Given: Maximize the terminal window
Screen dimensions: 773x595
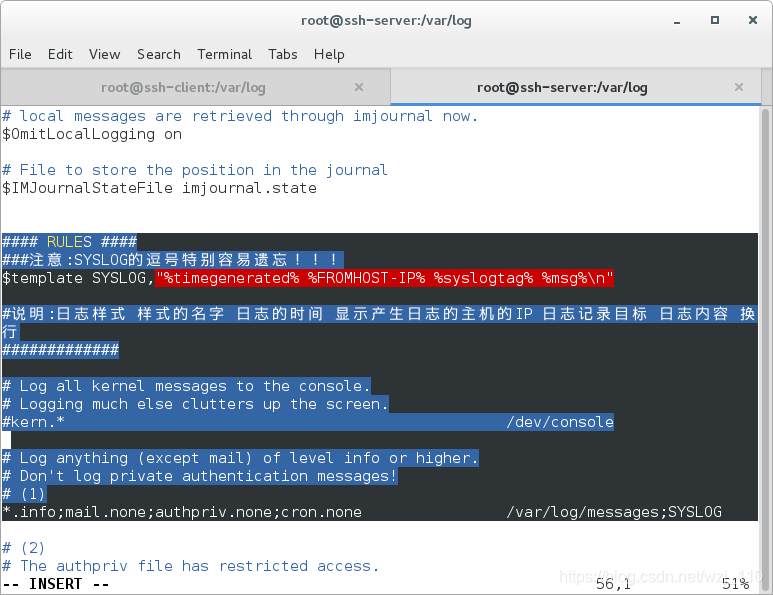Looking at the screenshot, I should point(715,20).
